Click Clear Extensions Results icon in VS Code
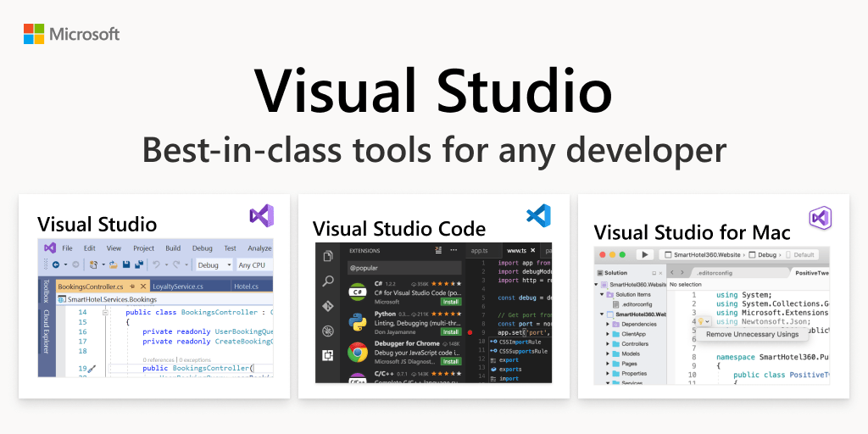The image size is (868, 434). [439, 250]
